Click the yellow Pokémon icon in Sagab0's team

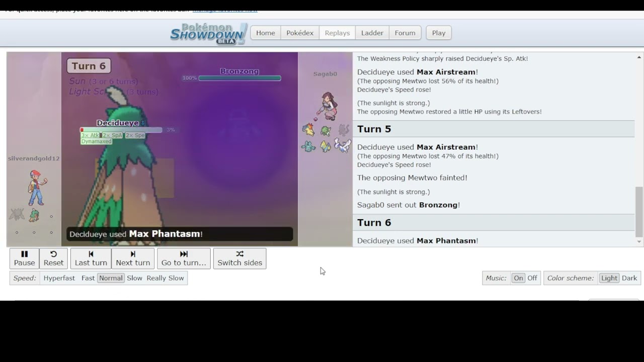pyautogui.click(x=326, y=146)
